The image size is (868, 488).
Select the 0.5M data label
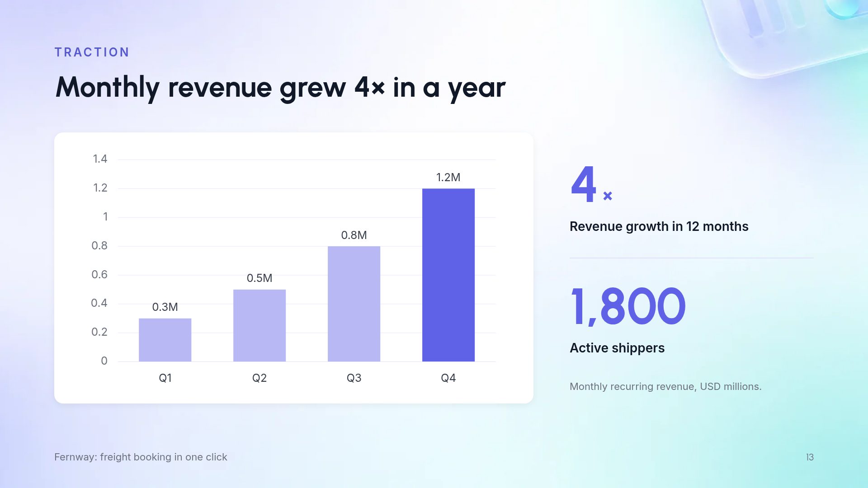coord(259,278)
